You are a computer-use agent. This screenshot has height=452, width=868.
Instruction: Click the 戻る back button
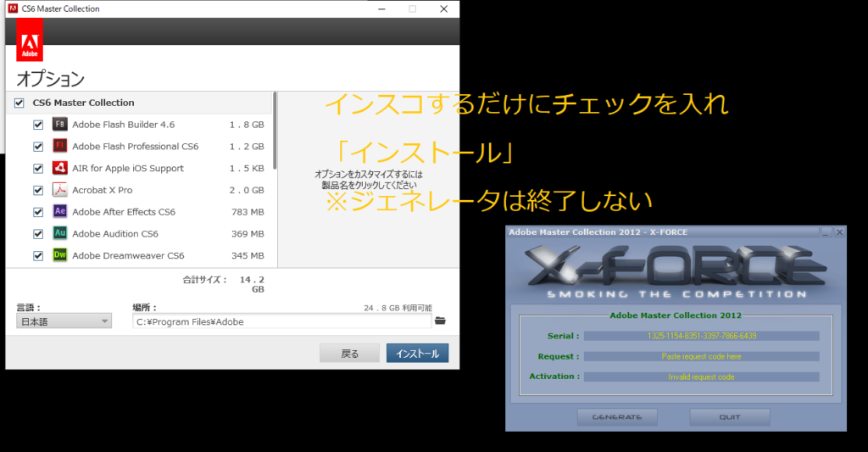(x=349, y=354)
